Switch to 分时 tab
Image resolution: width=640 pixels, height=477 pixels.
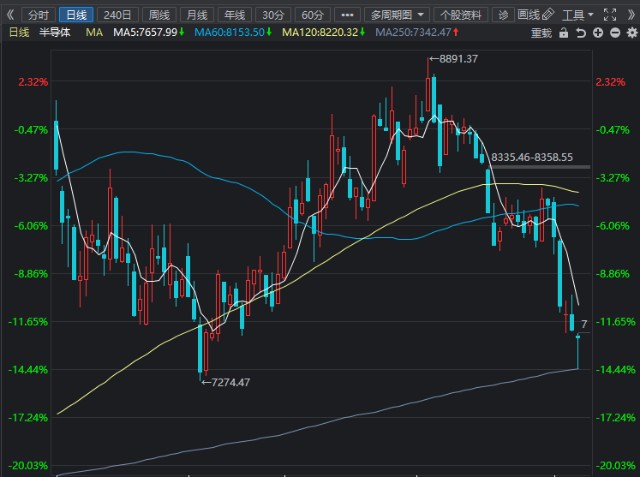38,15
